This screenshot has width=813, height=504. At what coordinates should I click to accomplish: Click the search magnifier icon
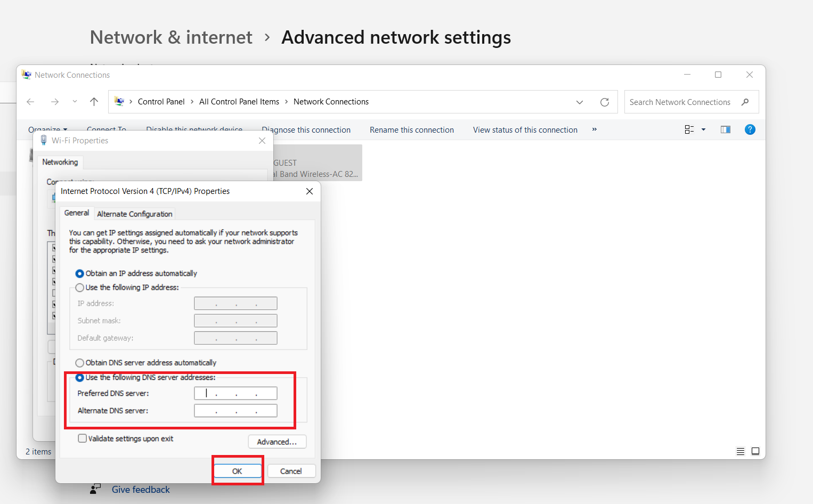pyautogui.click(x=745, y=102)
